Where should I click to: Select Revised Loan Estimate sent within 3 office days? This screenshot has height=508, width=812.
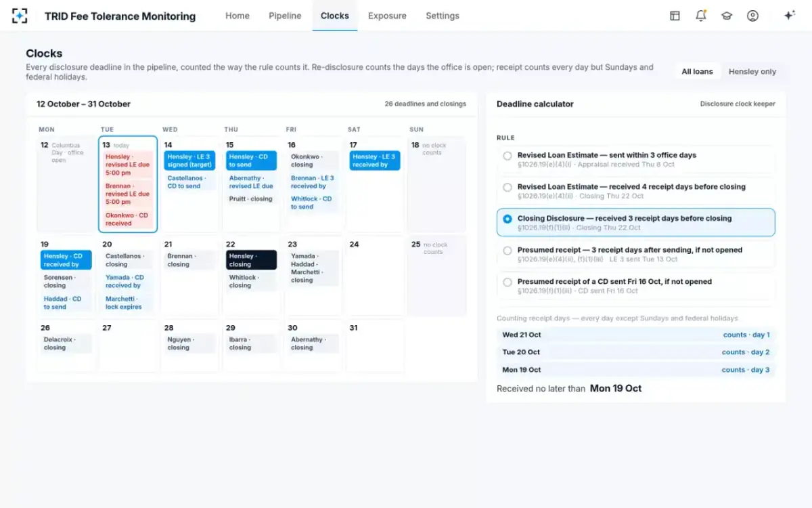[x=636, y=159]
